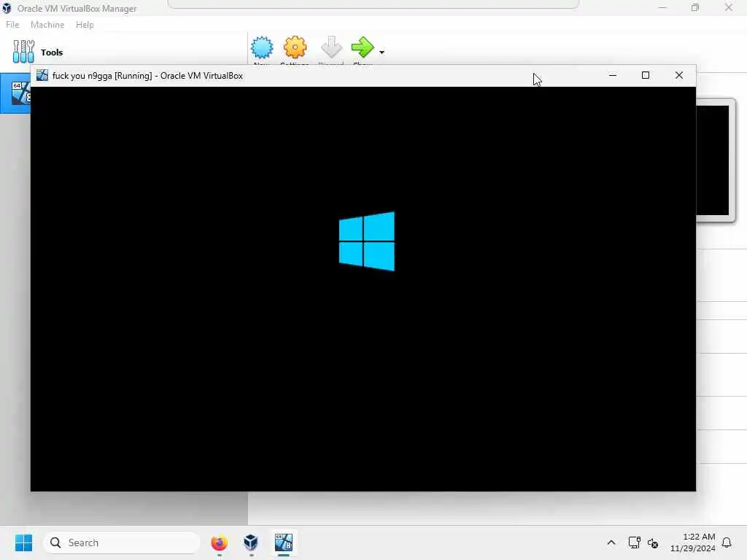
Task: Click the running VM window title icon
Action: (42, 75)
